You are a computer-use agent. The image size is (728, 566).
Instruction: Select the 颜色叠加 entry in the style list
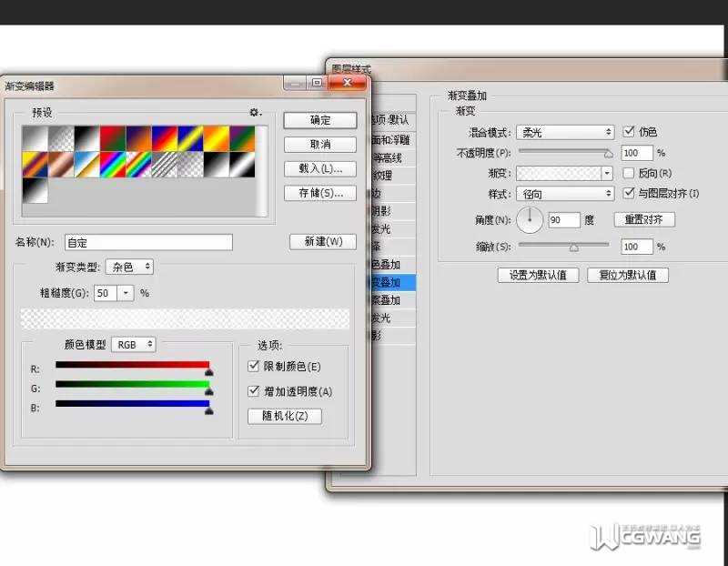click(393, 265)
